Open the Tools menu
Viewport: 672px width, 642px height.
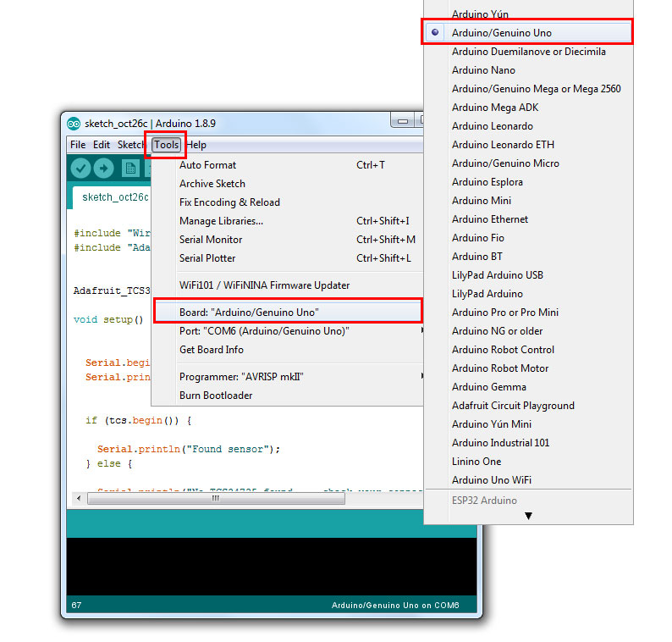[x=166, y=145]
